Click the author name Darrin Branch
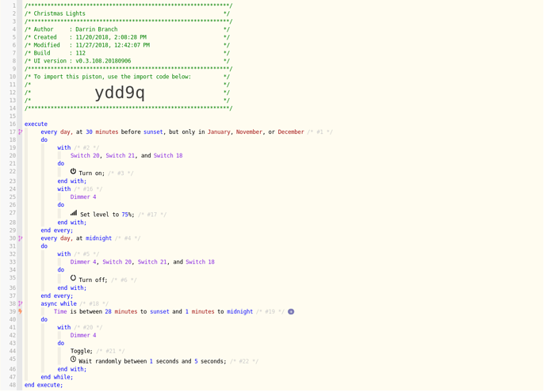The height and width of the screenshot is (392, 547). [97, 29]
